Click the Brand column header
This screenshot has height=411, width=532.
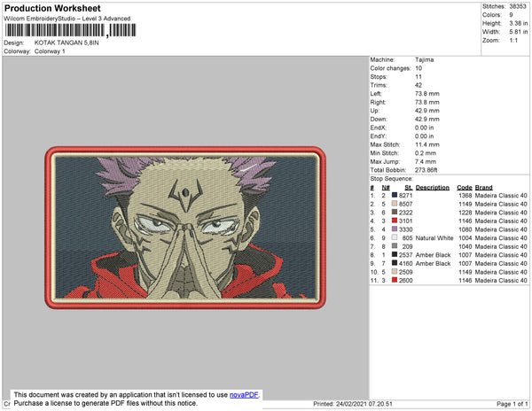pos(483,188)
